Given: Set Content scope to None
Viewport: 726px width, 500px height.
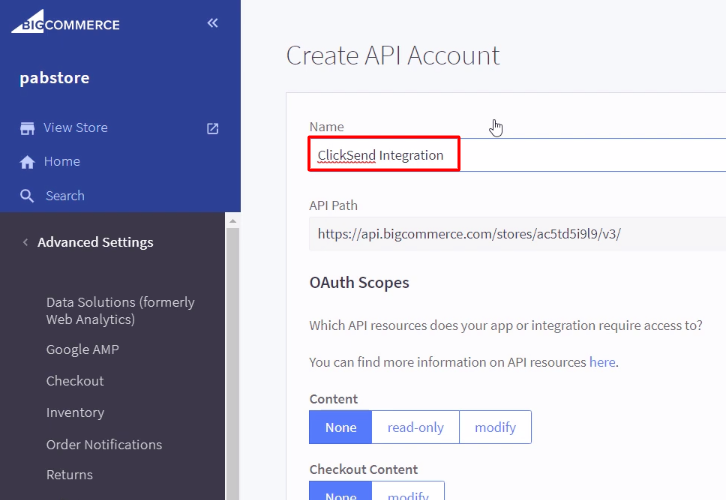Looking at the screenshot, I should click(341, 427).
